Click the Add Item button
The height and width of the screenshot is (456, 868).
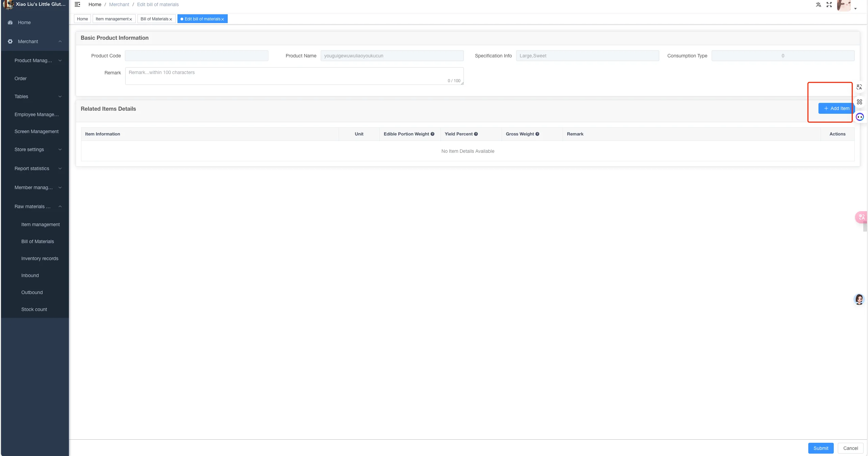coord(836,108)
